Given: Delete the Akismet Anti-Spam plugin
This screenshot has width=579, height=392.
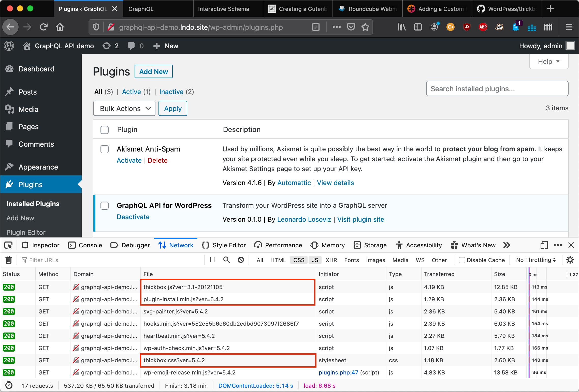Looking at the screenshot, I should click(x=157, y=160).
